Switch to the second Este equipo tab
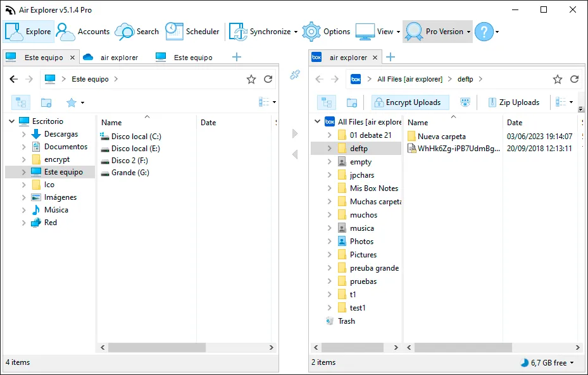588x375 pixels. coord(184,58)
